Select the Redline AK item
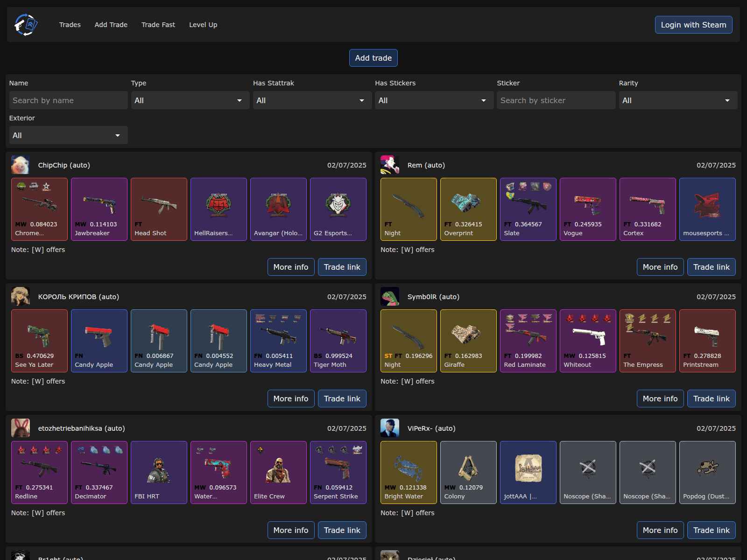747x560 pixels. coord(39,472)
